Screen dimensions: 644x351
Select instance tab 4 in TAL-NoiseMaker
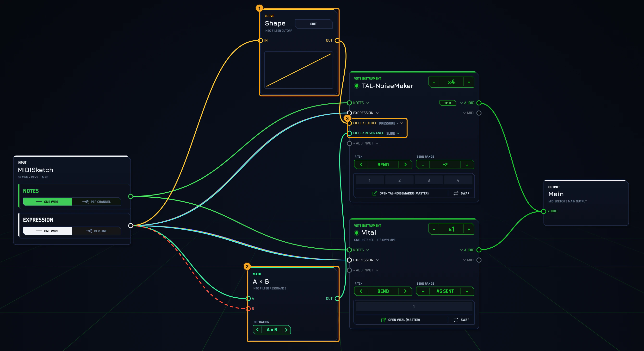point(458,180)
